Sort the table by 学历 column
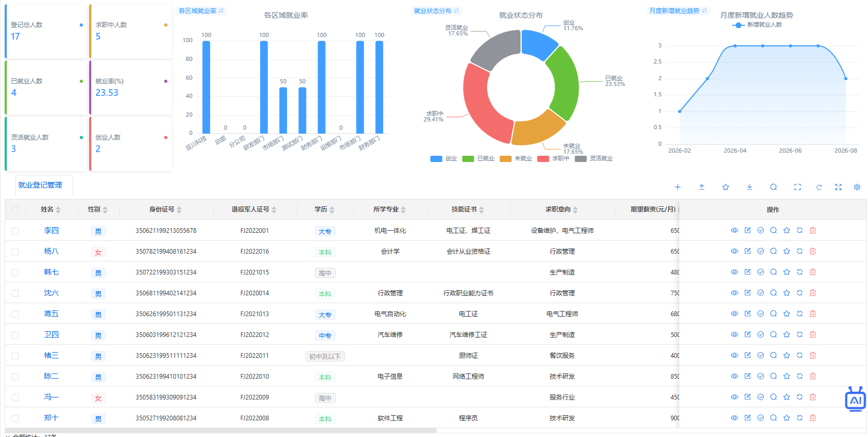Image resolution: width=868 pixels, height=437 pixels. [332, 210]
